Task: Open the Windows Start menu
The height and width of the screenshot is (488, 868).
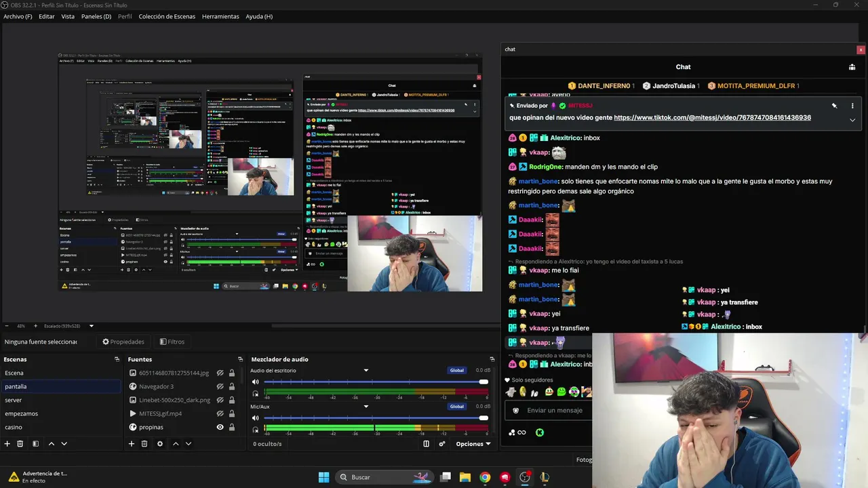Action: pyautogui.click(x=323, y=477)
